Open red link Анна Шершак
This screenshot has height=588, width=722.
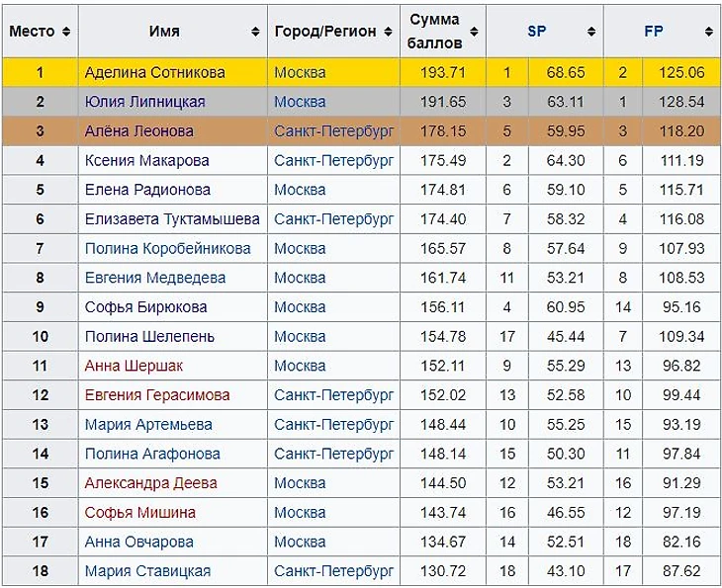(134, 366)
